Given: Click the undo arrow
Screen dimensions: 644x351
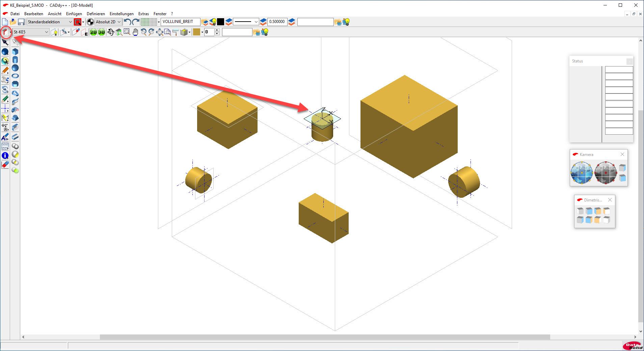Looking at the screenshot, I should coord(127,22).
